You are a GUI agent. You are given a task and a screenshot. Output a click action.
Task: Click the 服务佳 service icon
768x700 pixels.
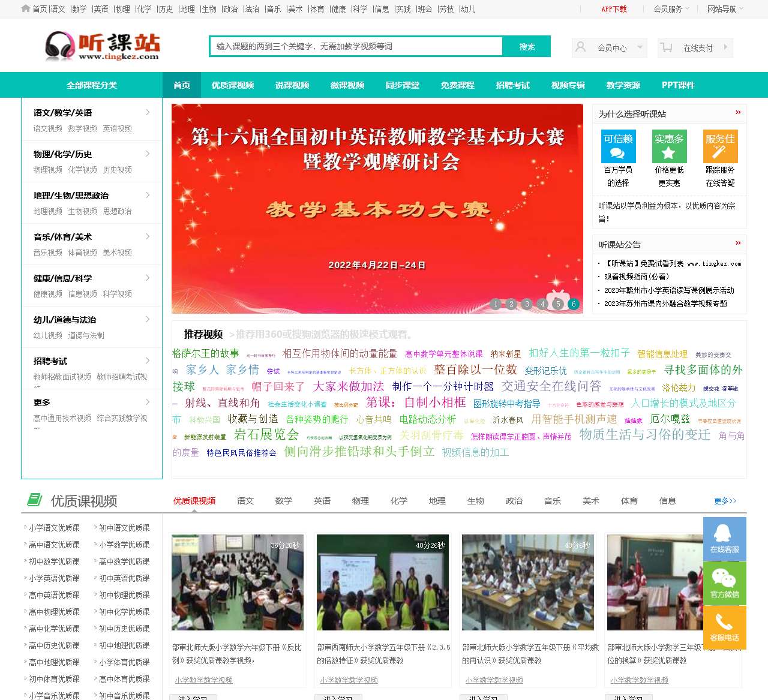[720, 146]
